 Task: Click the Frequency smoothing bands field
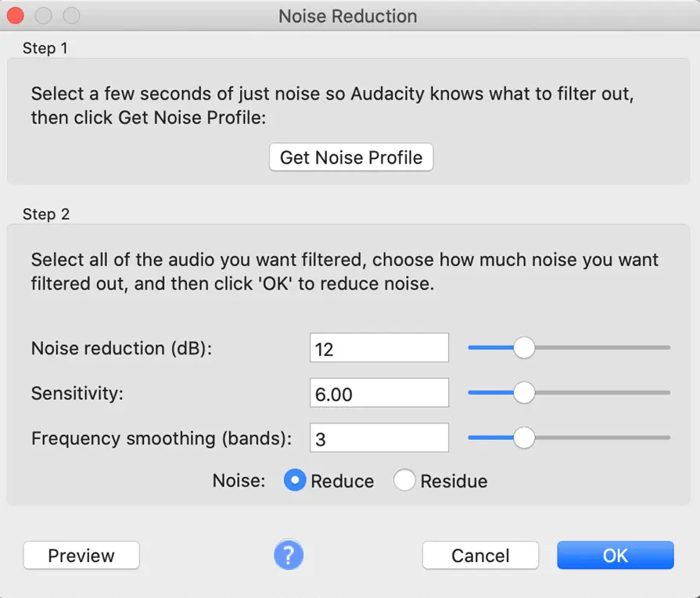379,438
